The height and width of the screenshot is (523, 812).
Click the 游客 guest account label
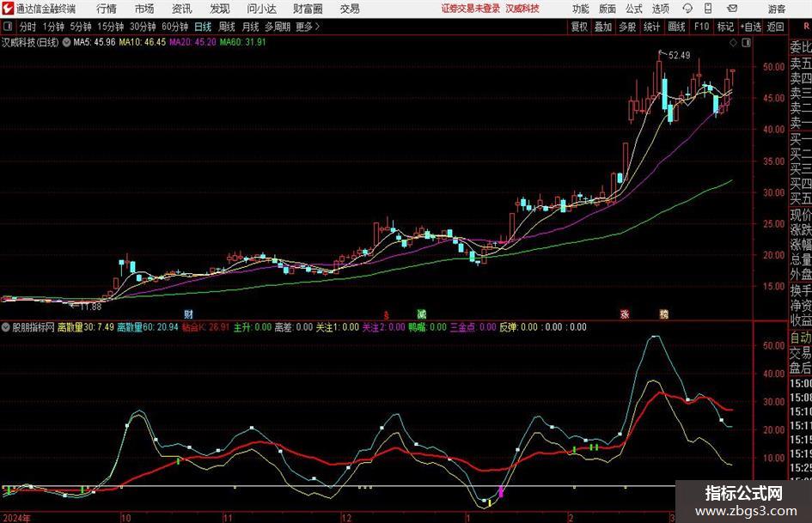(777, 9)
